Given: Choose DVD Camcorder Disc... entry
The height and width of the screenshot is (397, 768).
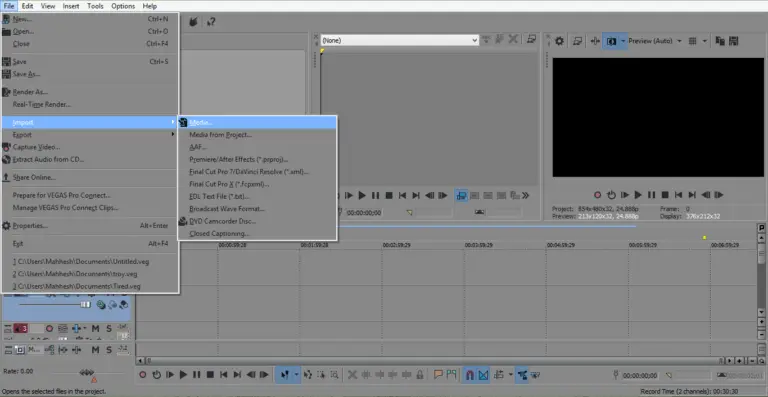Looking at the screenshot, I should point(222,221).
